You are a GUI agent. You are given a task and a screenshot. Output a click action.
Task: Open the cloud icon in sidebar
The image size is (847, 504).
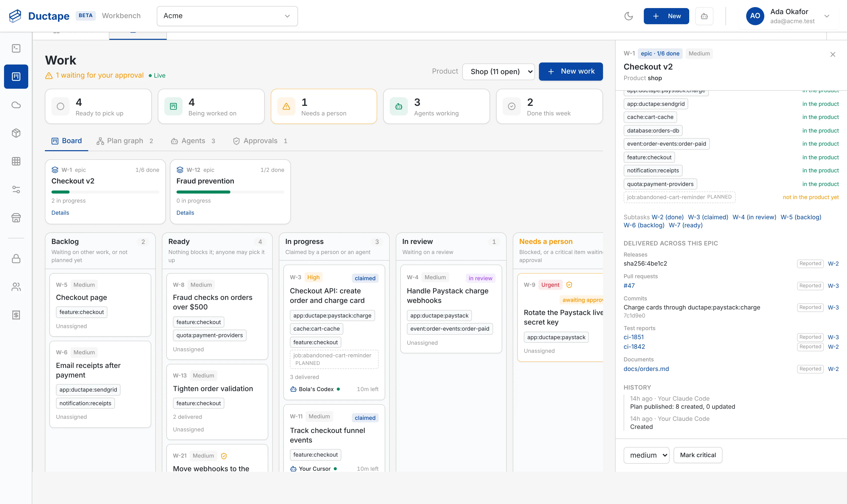click(16, 105)
